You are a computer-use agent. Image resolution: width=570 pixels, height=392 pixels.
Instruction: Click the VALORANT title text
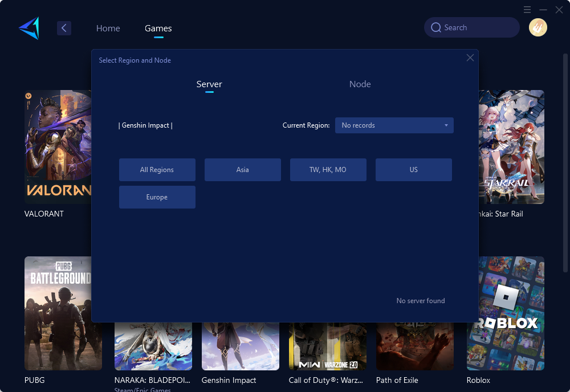pos(44,214)
